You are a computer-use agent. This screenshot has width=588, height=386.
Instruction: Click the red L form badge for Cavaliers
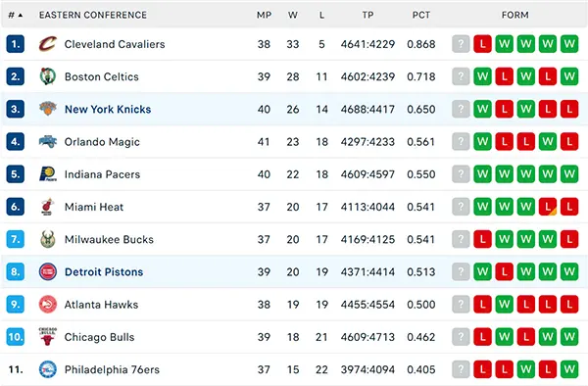(x=482, y=44)
